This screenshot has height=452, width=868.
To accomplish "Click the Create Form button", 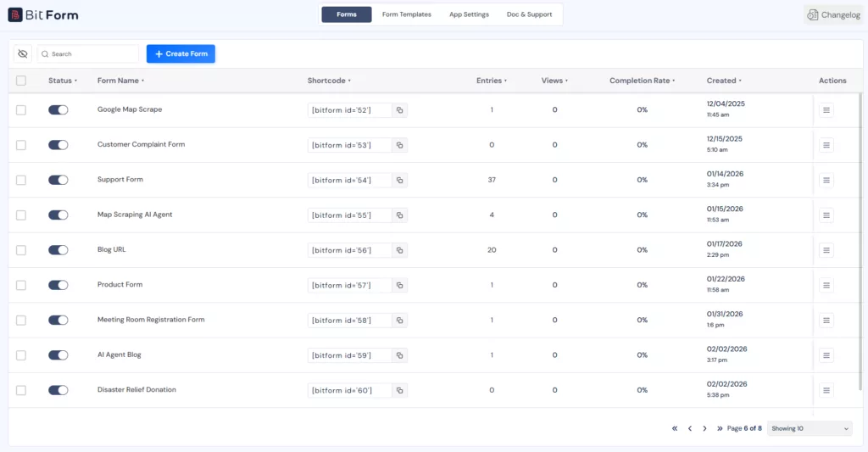I will 181,53.
